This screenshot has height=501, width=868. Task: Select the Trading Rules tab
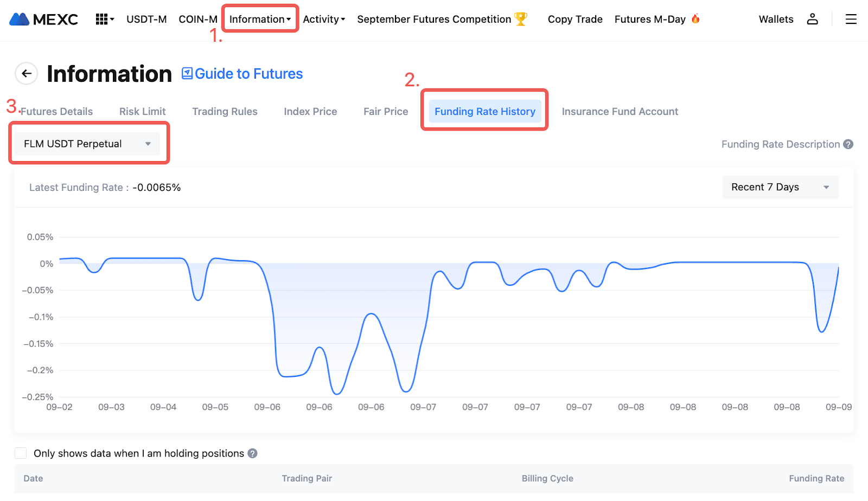[x=225, y=112]
